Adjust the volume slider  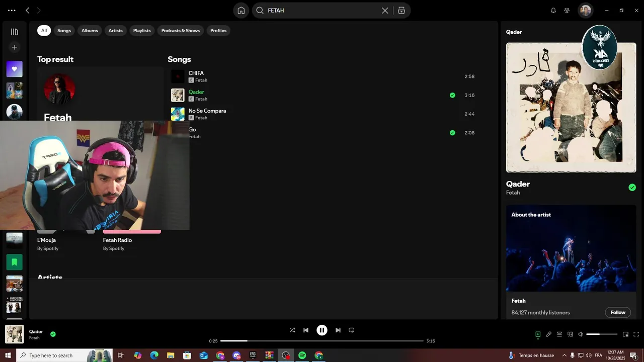click(x=602, y=334)
